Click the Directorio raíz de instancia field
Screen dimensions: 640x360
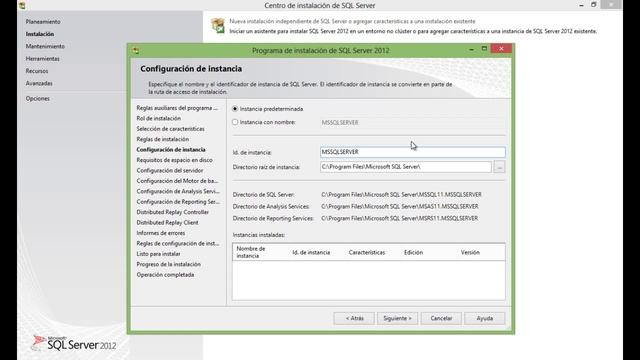406,167
